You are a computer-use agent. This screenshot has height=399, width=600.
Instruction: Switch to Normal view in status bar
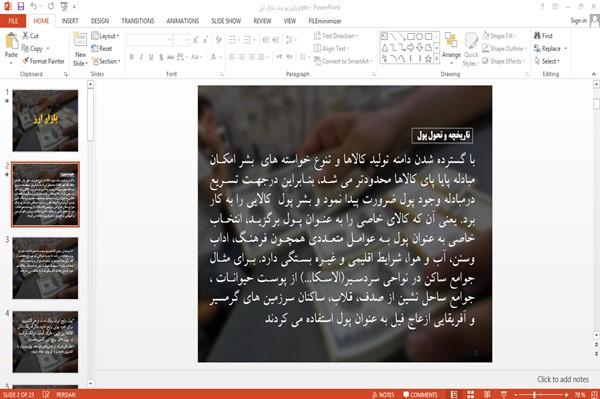[x=454, y=394]
